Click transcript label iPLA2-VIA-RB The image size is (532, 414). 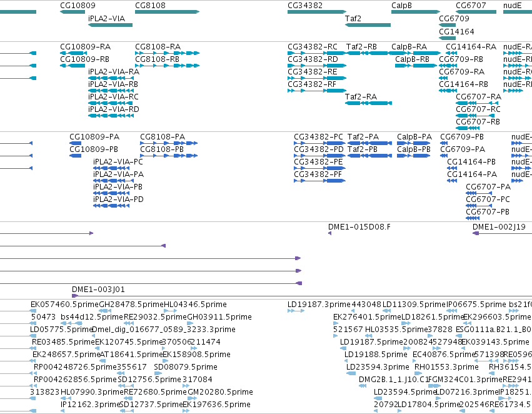click(x=113, y=84)
